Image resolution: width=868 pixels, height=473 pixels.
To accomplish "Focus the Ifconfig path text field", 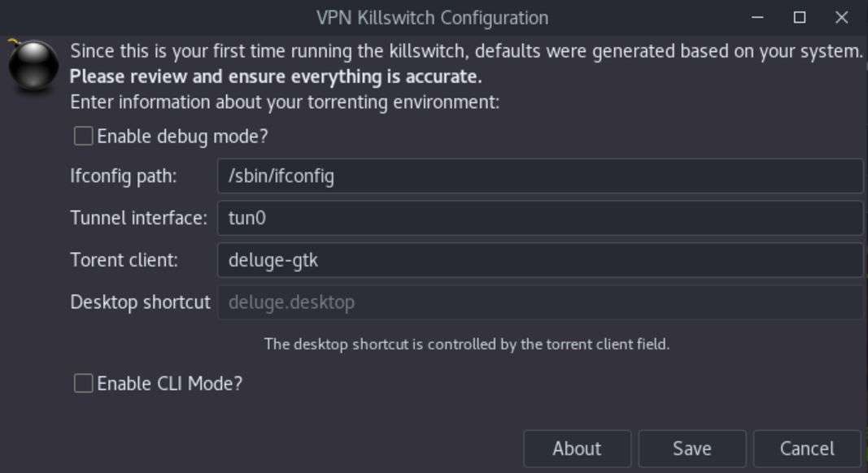I will tap(539, 176).
